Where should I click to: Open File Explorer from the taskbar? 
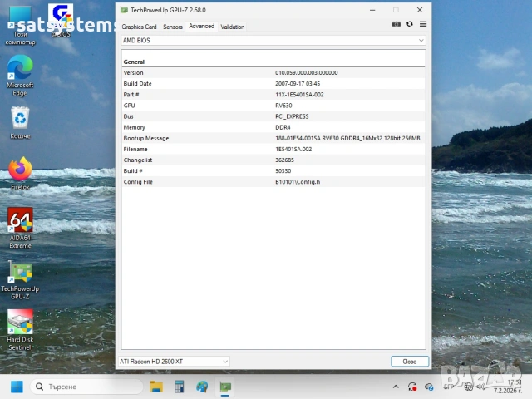coord(155,387)
